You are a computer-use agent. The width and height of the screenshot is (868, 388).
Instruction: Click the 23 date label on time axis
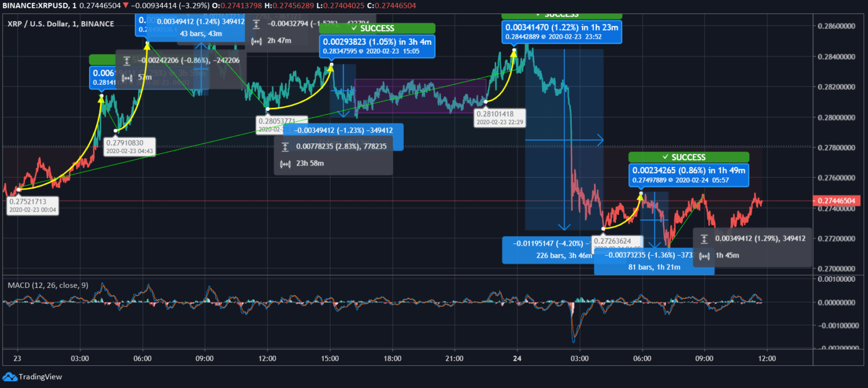17,359
